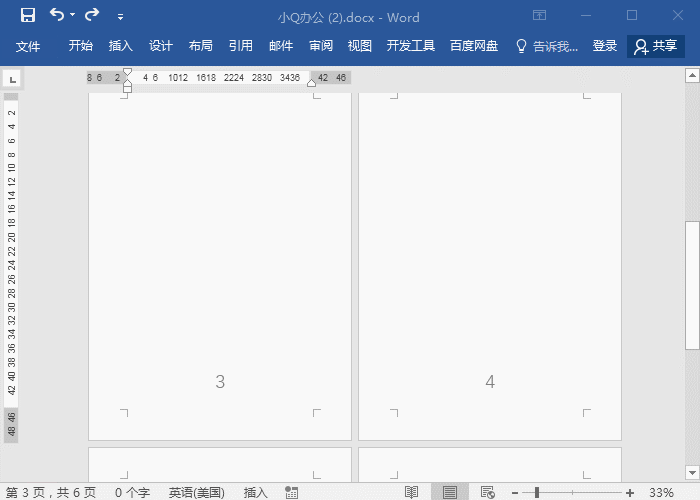The width and height of the screenshot is (700, 500).
Task: Open zoom dialog via 33% level
Action: pos(661,492)
